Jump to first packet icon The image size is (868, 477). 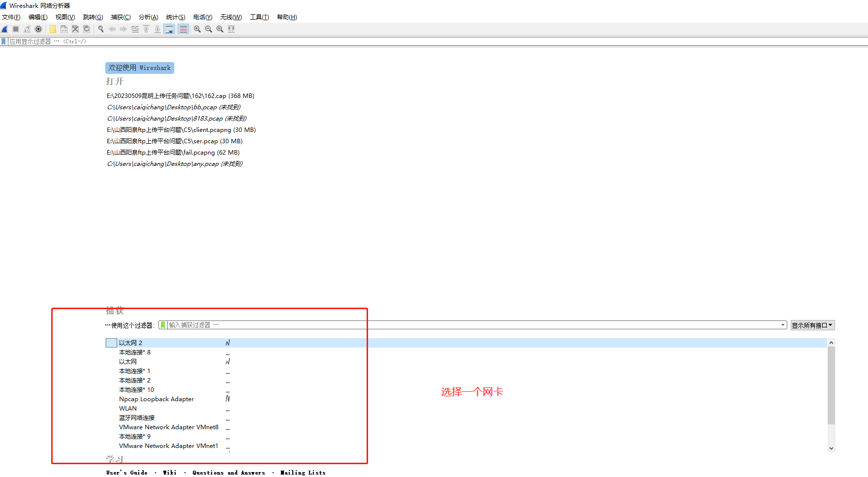146,29
